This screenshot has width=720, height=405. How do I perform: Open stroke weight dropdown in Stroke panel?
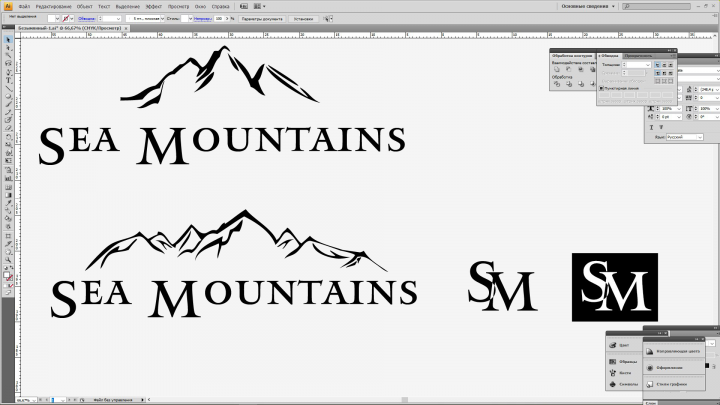pyautogui.click(x=648, y=65)
